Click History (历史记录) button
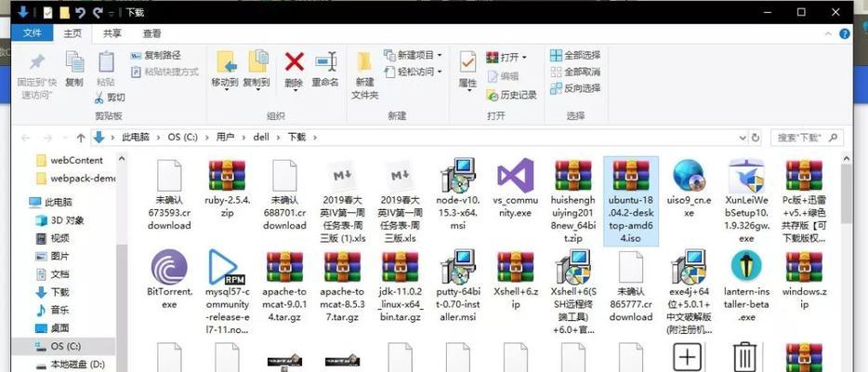 [x=512, y=95]
